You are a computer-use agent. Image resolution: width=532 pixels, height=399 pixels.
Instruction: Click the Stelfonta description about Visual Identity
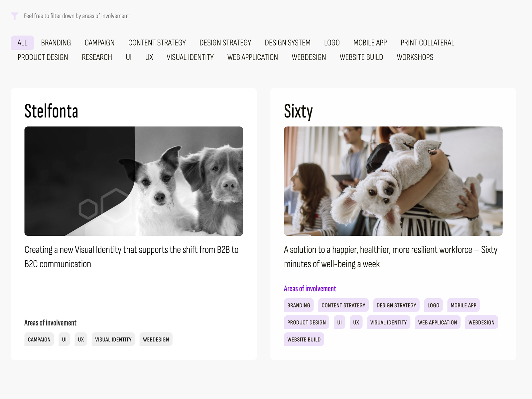pos(131,257)
